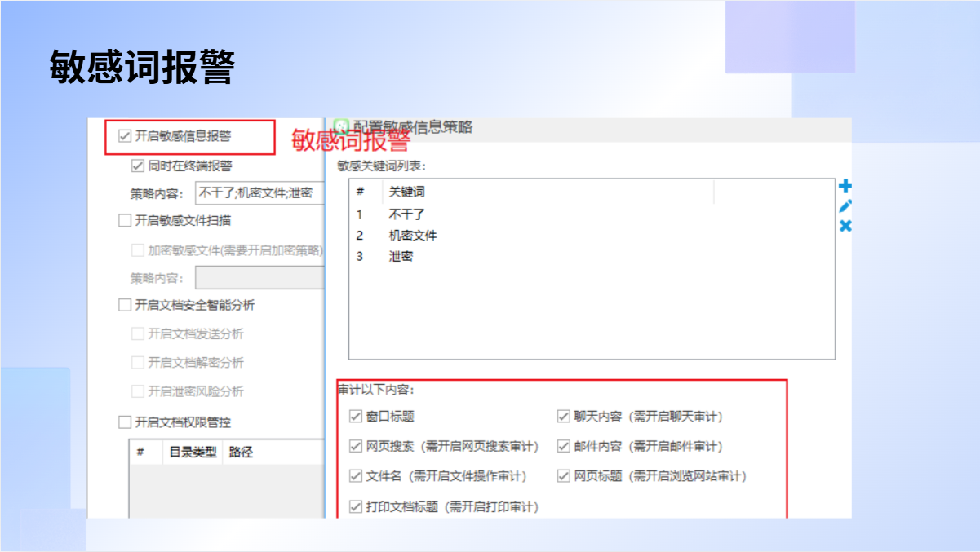Enable 开启文档权限管控 checkbox
980x552 pixels.
125,422
